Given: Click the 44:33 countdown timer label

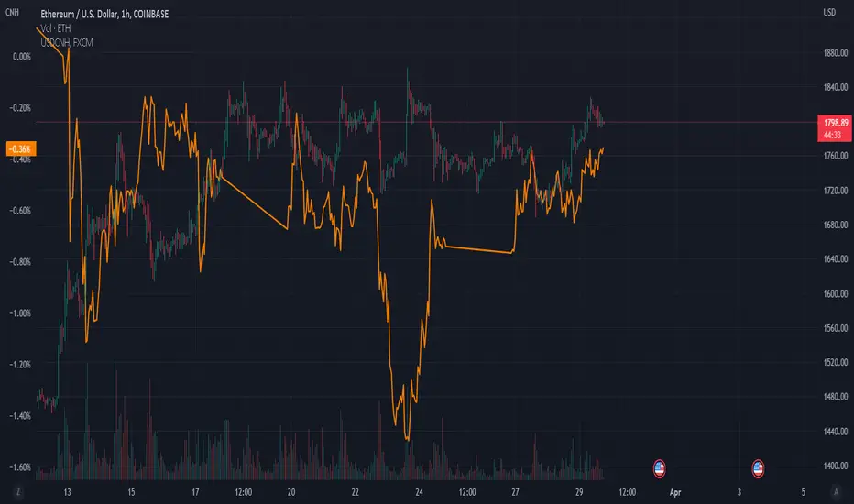Looking at the screenshot, I should tap(832, 135).
